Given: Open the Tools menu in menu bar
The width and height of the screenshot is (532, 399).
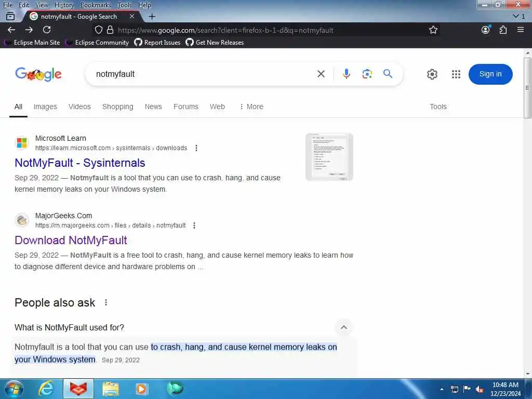Looking at the screenshot, I should pyautogui.click(x=124, y=5).
